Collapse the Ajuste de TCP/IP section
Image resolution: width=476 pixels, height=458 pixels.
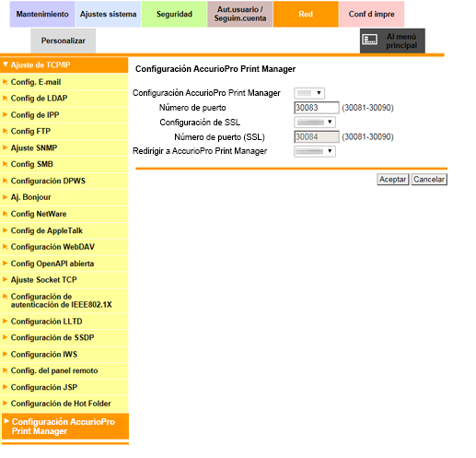pyautogui.click(x=64, y=65)
